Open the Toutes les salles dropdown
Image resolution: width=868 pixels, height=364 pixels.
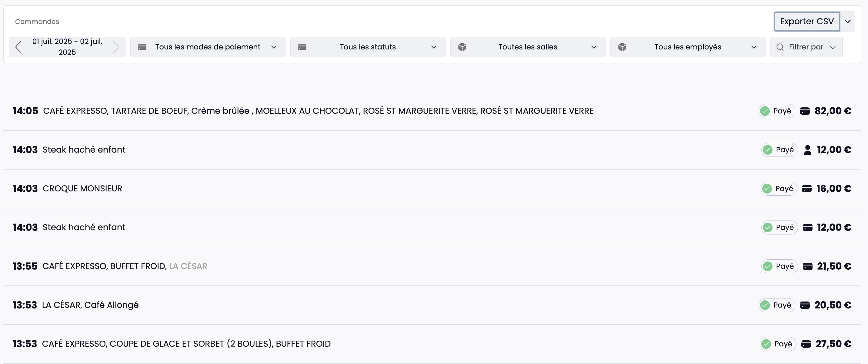tap(528, 47)
